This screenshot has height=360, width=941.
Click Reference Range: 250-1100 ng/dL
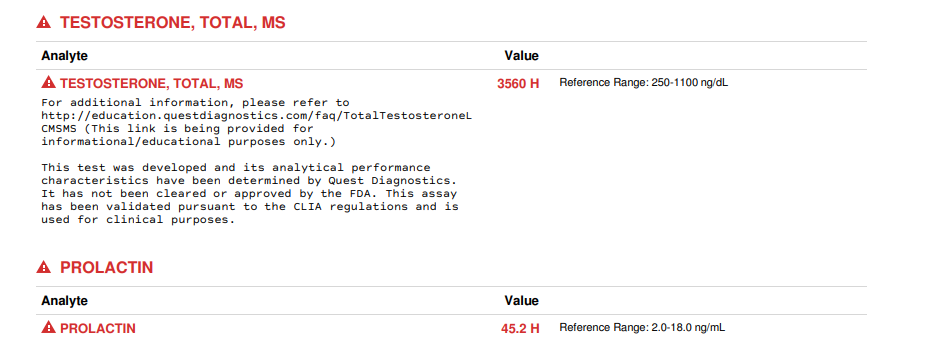(x=643, y=83)
